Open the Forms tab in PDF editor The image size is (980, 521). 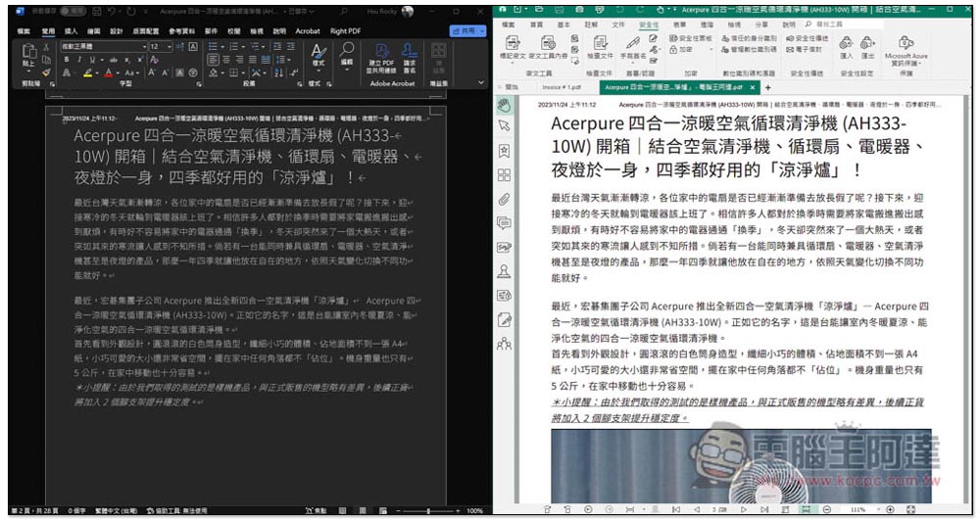(x=679, y=24)
